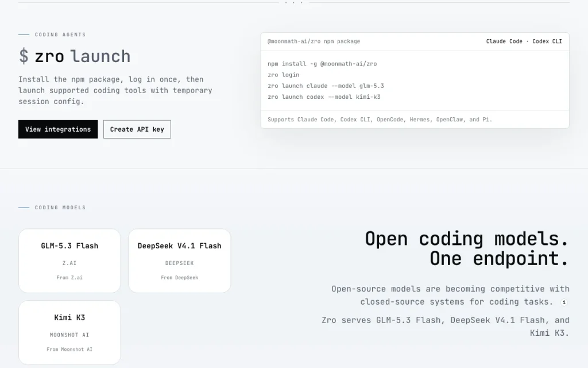Click the "Claude Code · Codex CLI" label

(x=524, y=41)
